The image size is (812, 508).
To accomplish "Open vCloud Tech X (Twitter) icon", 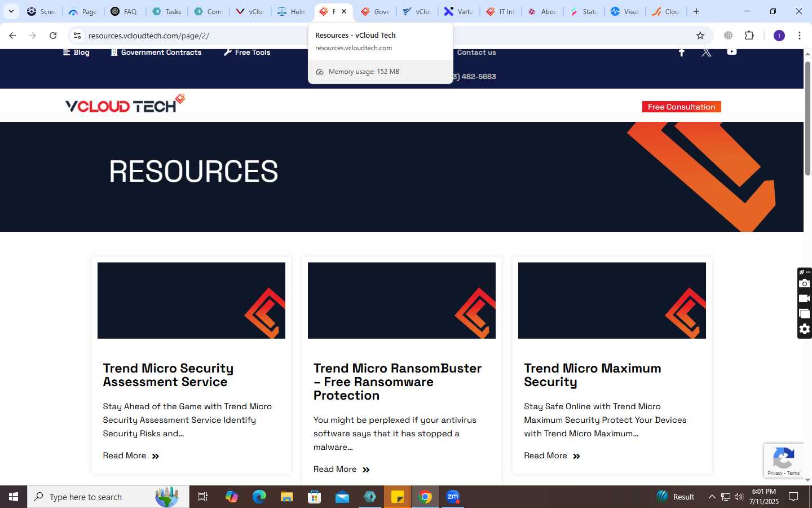I will 707,52.
